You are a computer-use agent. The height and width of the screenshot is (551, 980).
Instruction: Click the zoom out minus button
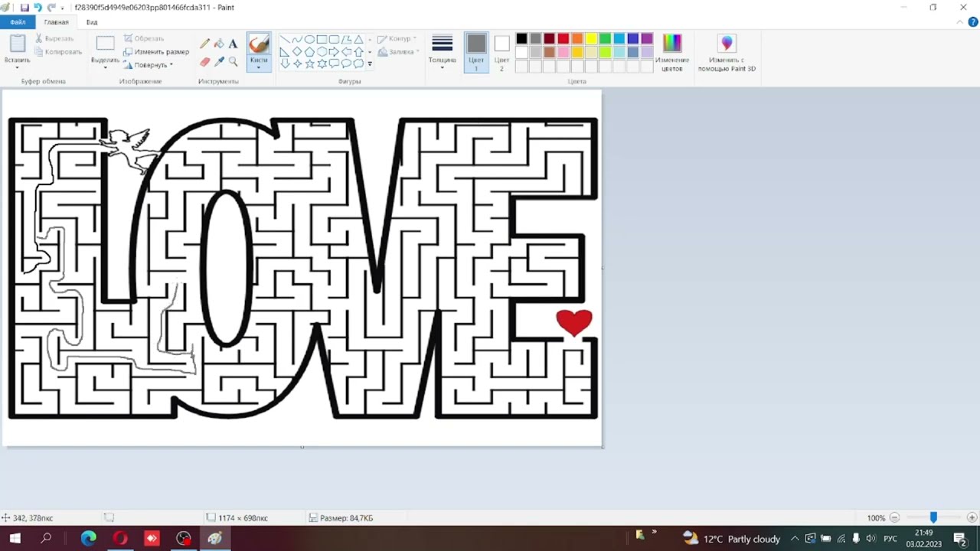click(x=894, y=518)
